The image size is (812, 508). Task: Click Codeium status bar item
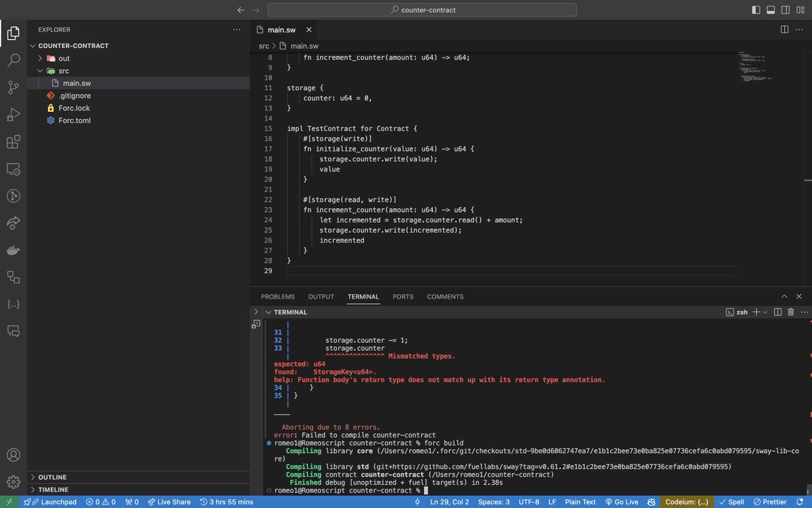(687, 502)
